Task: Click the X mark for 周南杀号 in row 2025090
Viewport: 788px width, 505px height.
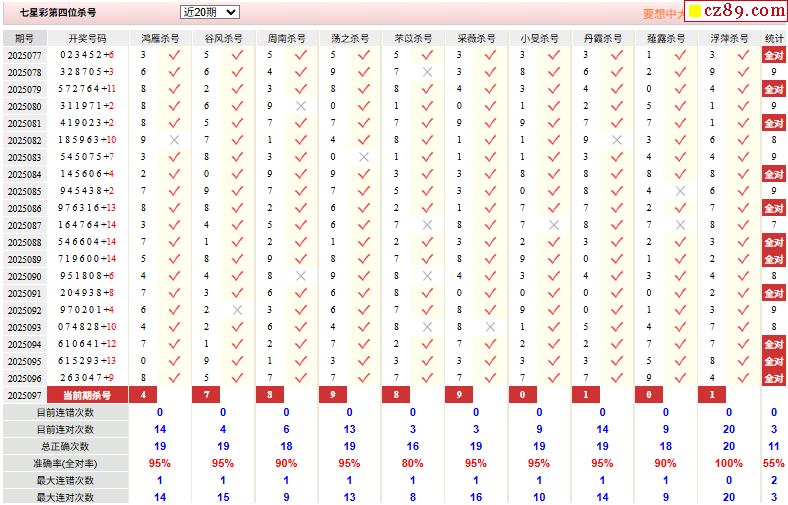Action: coord(301,276)
